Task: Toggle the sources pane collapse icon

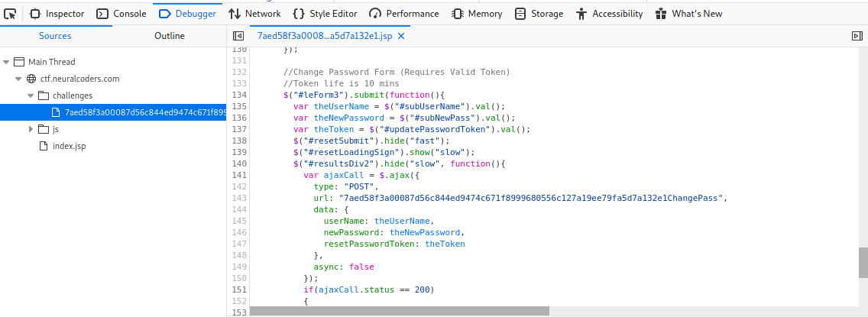Action: point(238,36)
